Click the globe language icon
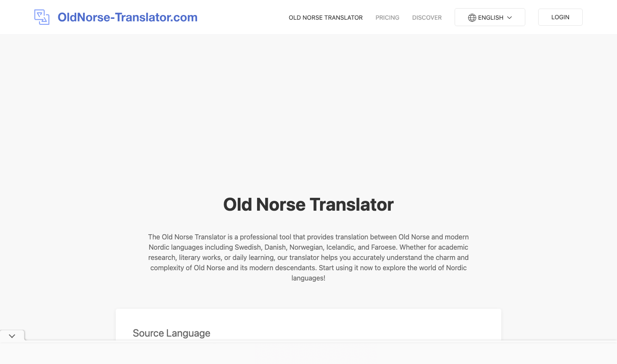The height and width of the screenshot is (364, 617). [x=472, y=18]
